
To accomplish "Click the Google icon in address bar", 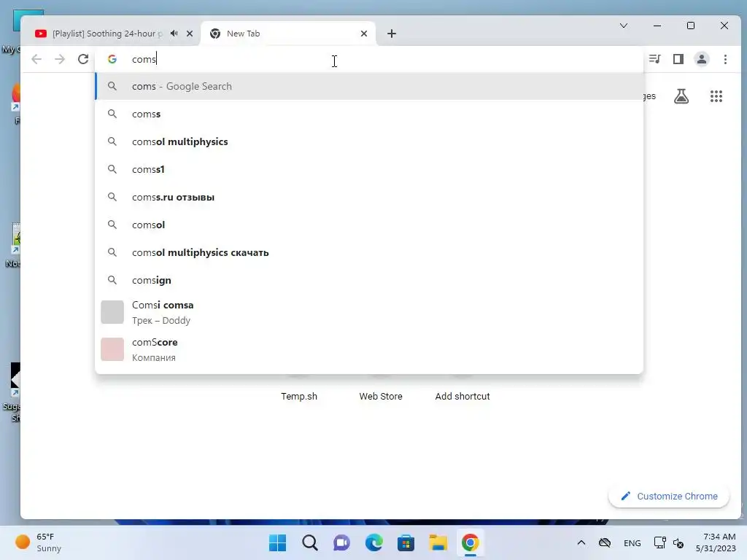I will click(x=112, y=59).
